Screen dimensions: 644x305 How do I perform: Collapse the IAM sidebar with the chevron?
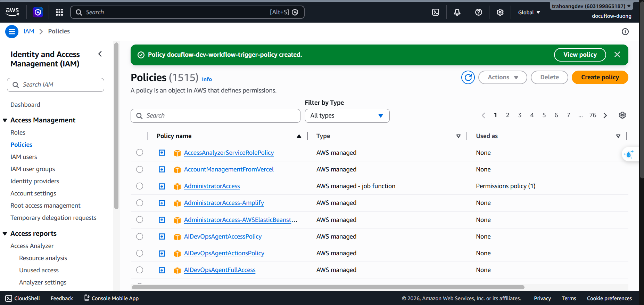click(100, 54)
